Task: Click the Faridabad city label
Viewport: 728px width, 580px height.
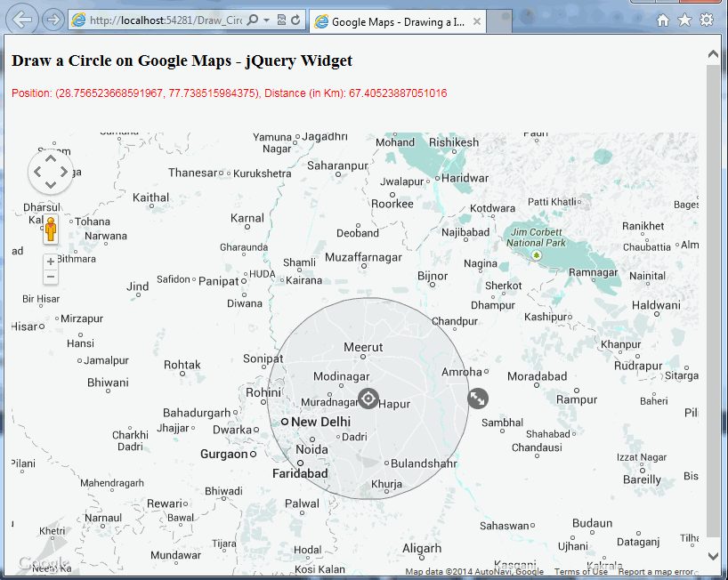Action: pyautogui.click(x=300, y=473)
